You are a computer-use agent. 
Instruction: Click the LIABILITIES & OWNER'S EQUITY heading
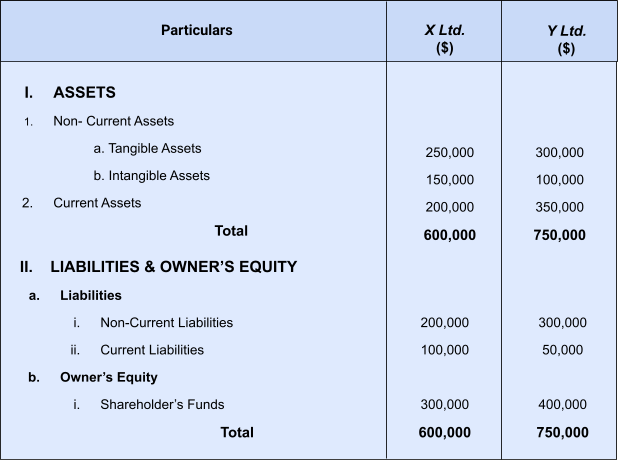[173, 267]
